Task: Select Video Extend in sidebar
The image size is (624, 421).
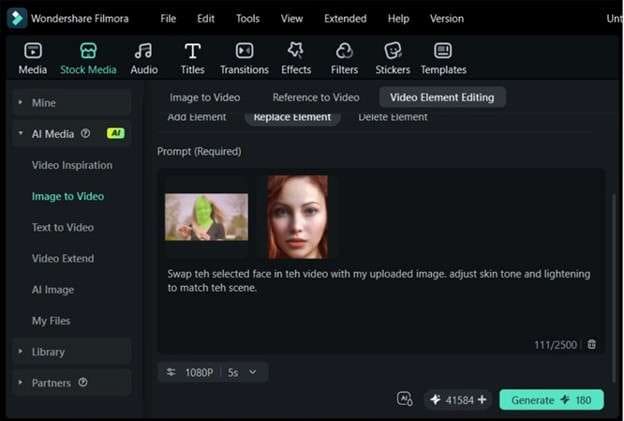Action: pos(63,258)
